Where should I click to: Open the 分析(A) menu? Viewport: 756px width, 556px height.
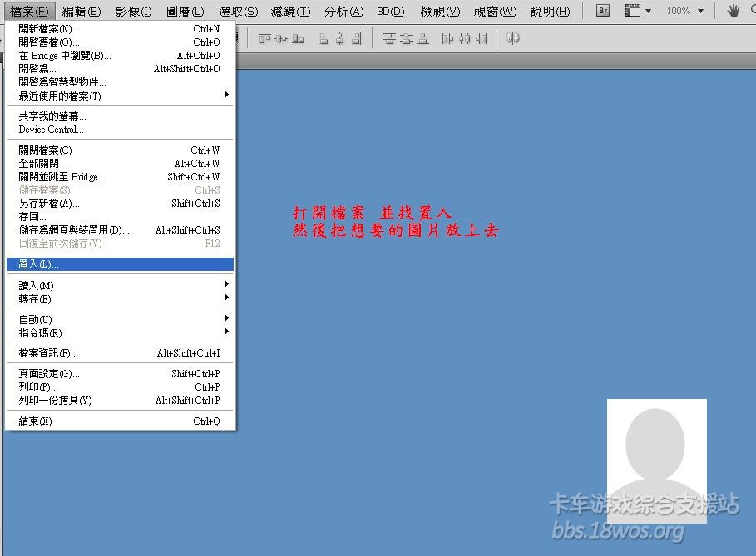(343, 11)
